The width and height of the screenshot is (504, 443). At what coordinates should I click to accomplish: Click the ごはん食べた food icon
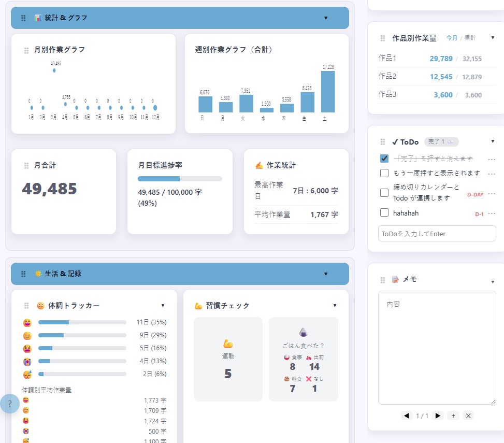coord(303,331)
